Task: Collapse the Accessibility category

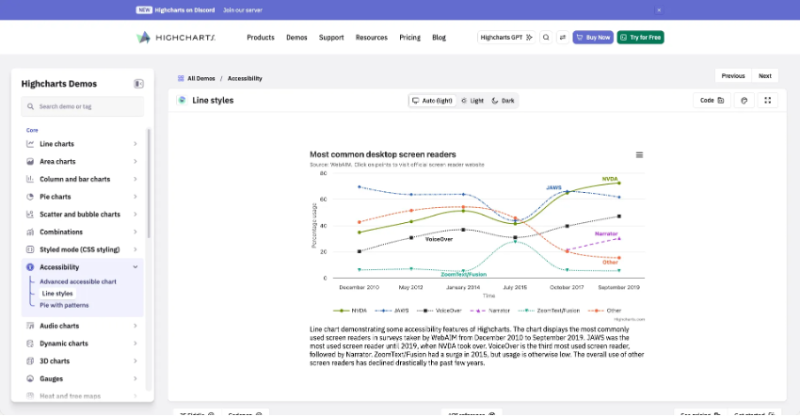Action: pyautogui.click(x=135, y=267)
